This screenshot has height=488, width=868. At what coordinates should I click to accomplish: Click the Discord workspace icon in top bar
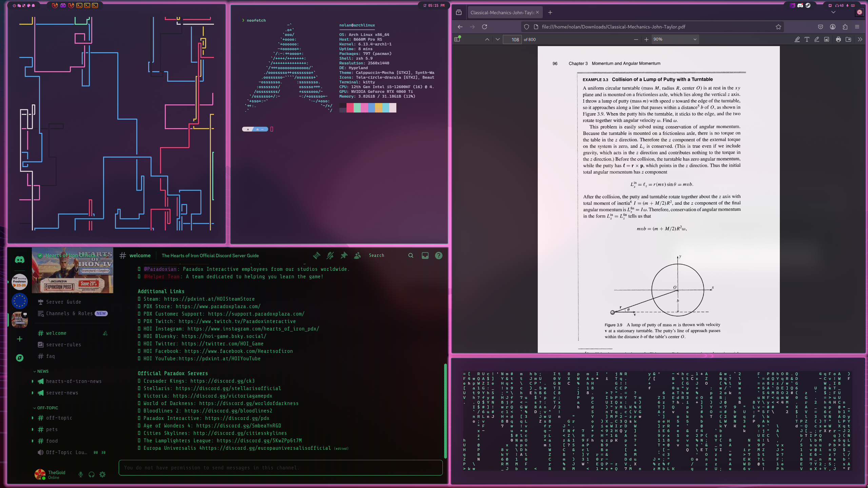(63, 5)
